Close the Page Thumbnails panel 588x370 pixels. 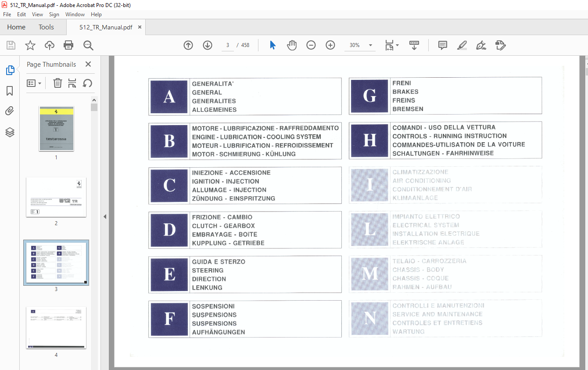(88, 64)
